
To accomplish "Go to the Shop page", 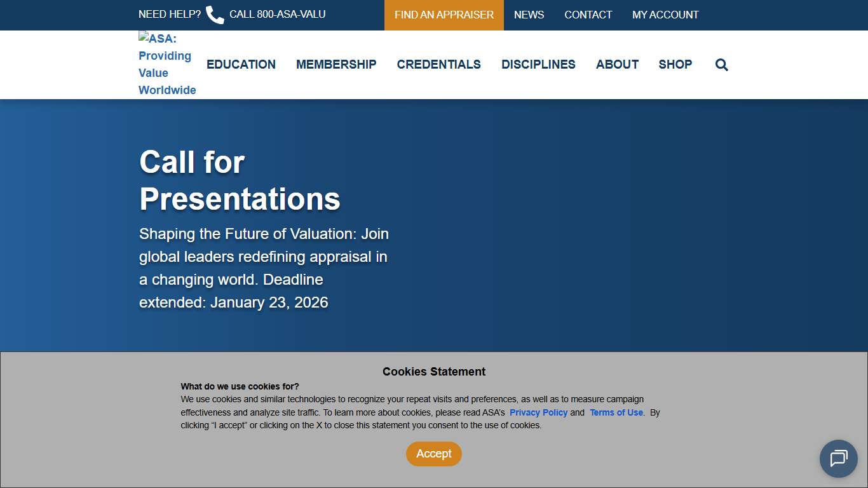I will (675, 65).
